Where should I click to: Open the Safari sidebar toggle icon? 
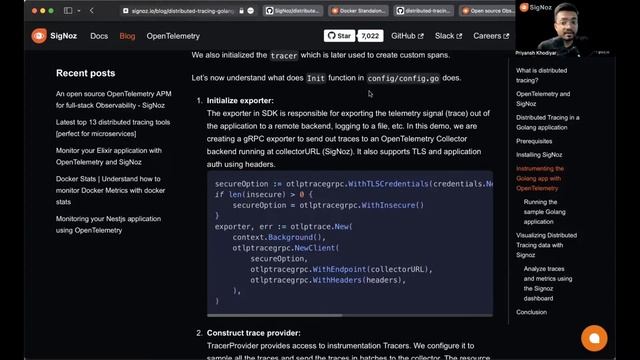click(68, 11)
